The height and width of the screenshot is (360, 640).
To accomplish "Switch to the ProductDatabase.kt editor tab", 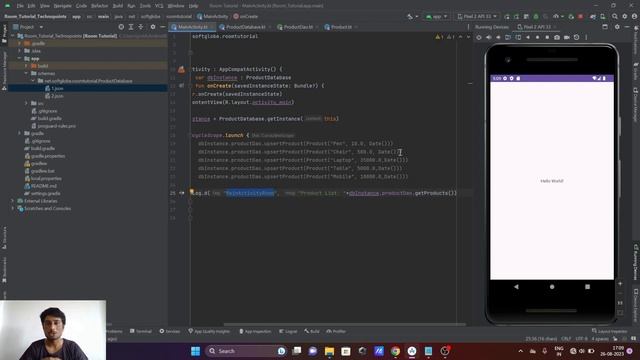I will coord(245,27).
